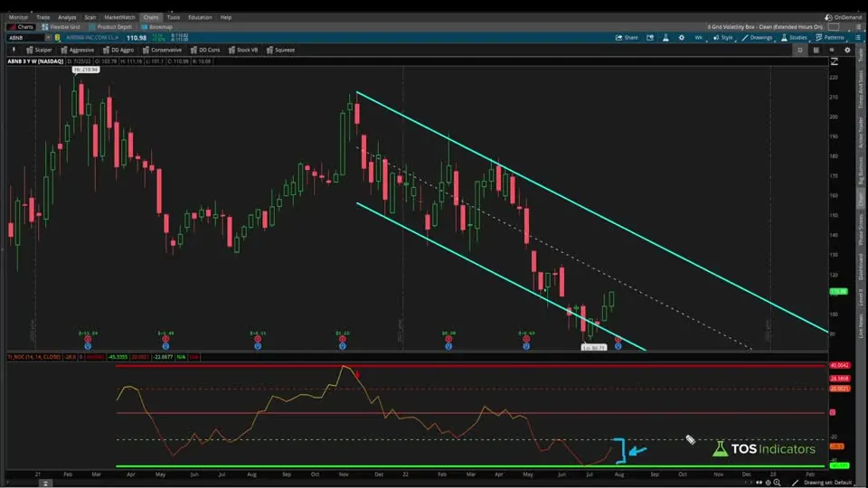Open the Live News sidebar tab
Image resolution: width=868 pixels, height=488 pixels.
tap(861, 326)
